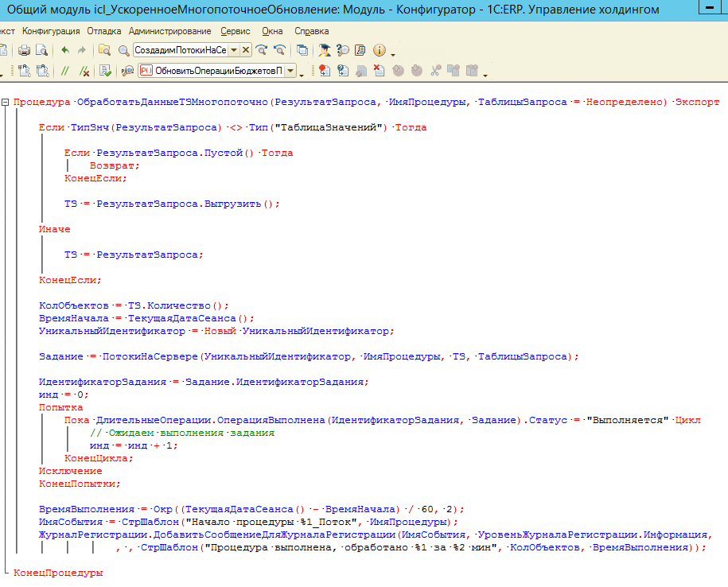This screenshot has width=728, height=587.
Task: Open the Конфигурация menu
Action: [x=51, y=31]
